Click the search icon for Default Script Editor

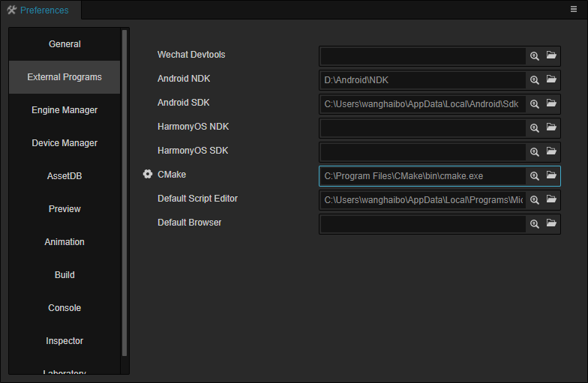coord(534,200)
